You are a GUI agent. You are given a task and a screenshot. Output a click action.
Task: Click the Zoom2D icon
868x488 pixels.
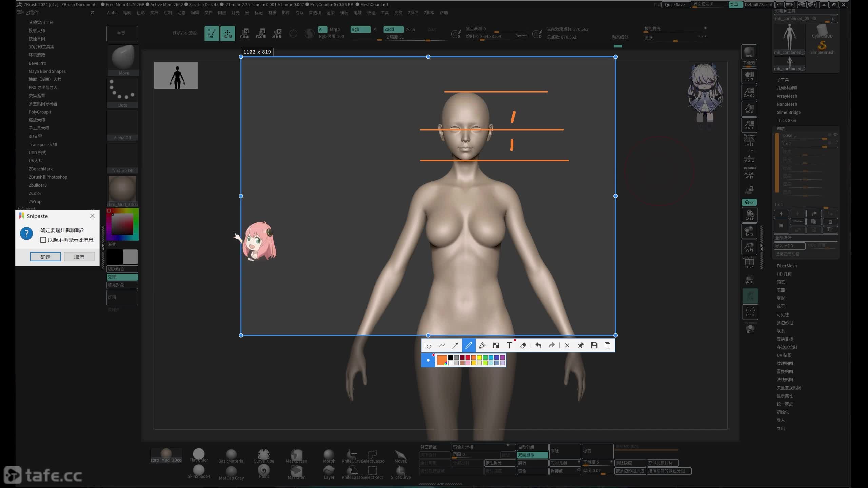point(749,92)
